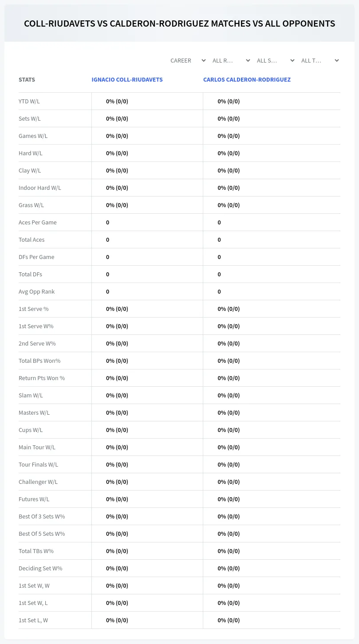Select the STATS column header
Viewport: 359px width, 644px height.
27,80
